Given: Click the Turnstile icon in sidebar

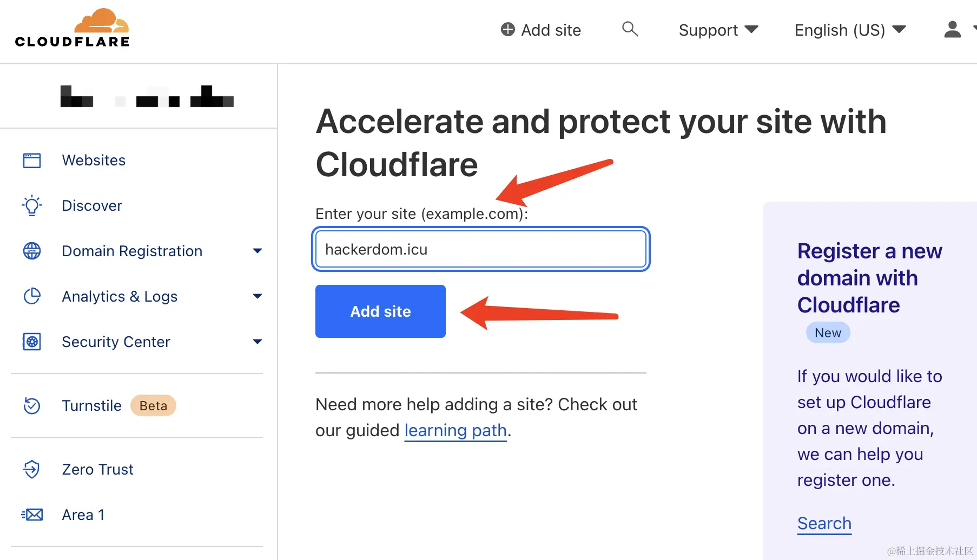Looking at the screenshot, I should (x=32, y=405).
